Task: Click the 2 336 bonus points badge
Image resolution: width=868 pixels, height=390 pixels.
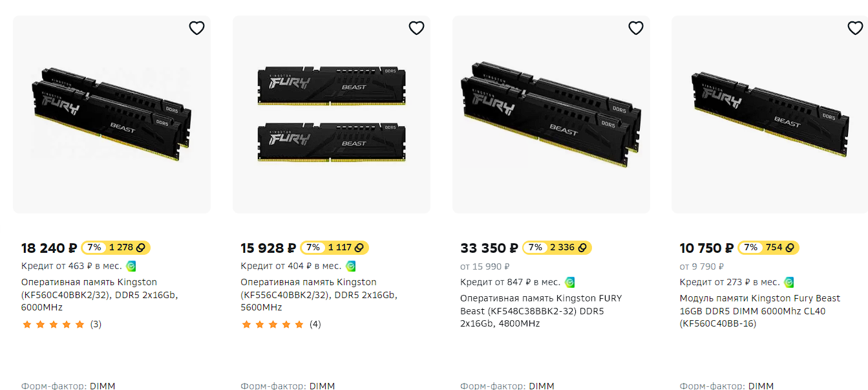Action: tap(557, 248)
